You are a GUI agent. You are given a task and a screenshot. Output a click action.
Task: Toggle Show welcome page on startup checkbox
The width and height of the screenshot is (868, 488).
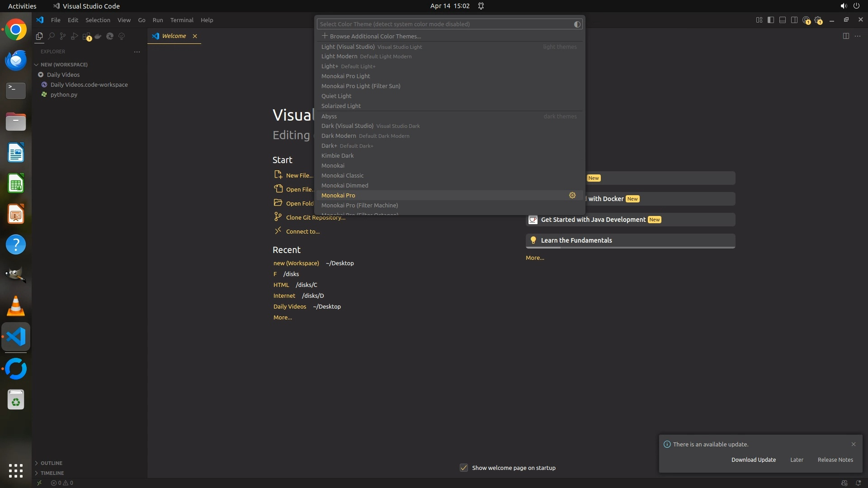pyautogui.click(x=464, y=468)
